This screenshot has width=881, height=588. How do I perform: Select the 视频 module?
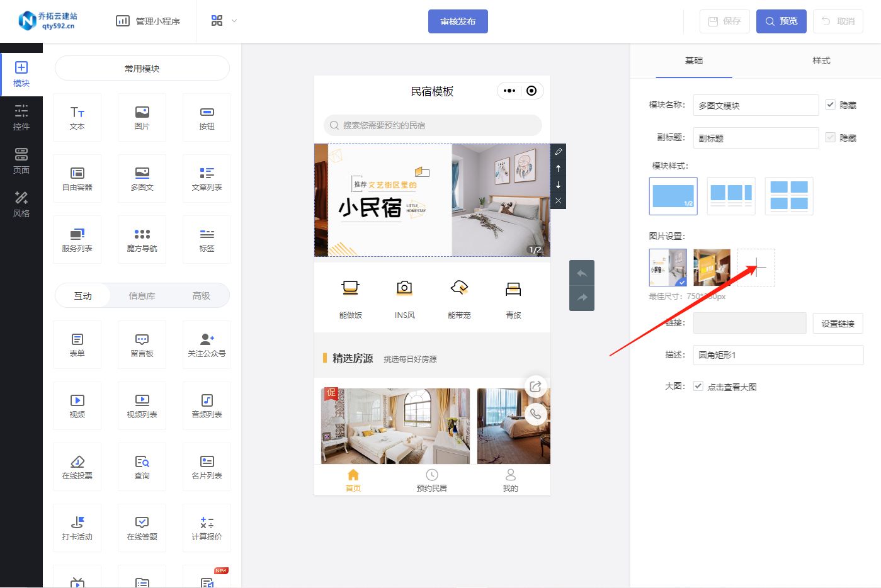77,405
